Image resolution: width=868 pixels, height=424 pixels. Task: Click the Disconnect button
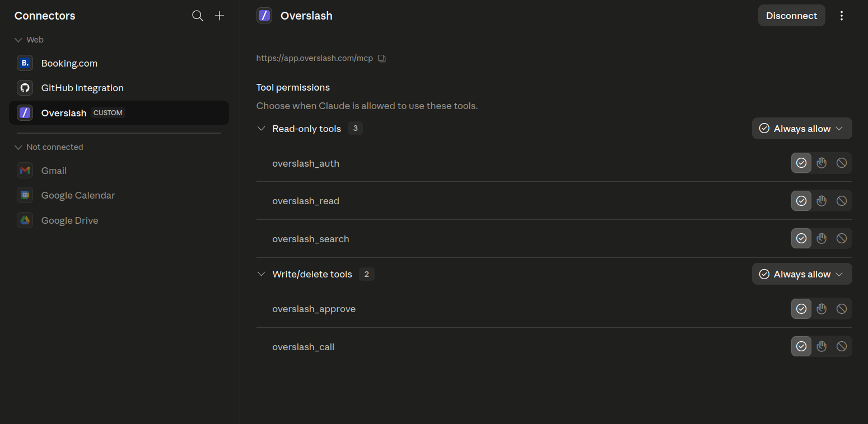791,16
